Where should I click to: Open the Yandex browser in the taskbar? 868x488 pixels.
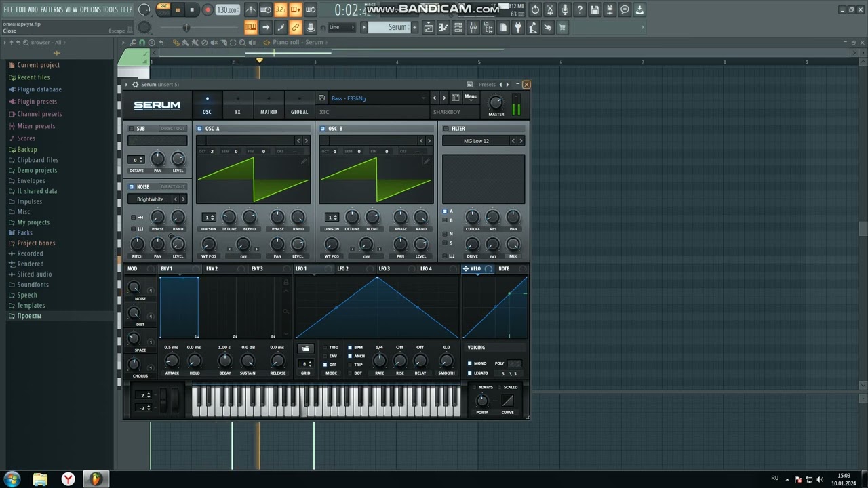point(68,479)
